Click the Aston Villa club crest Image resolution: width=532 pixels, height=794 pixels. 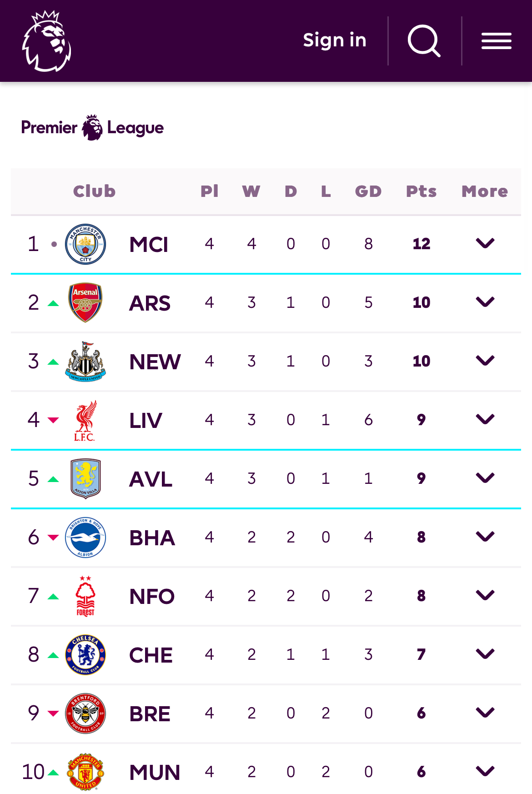tap(85, 478)
